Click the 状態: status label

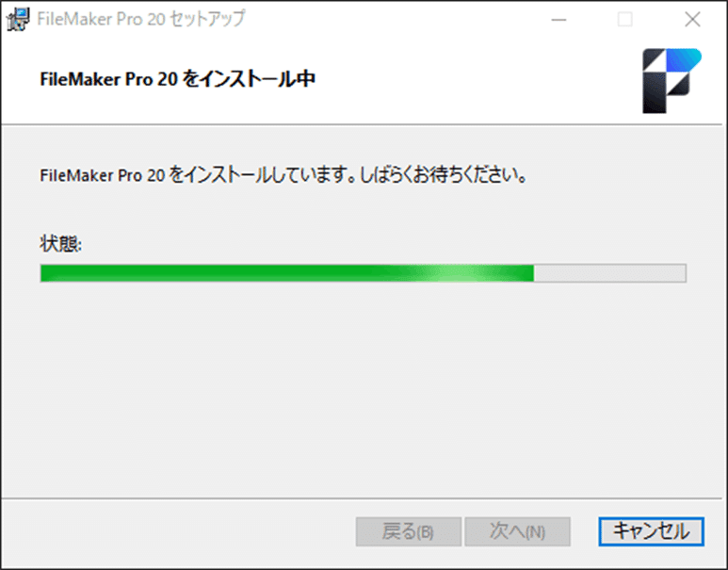[x=61, y=244]
